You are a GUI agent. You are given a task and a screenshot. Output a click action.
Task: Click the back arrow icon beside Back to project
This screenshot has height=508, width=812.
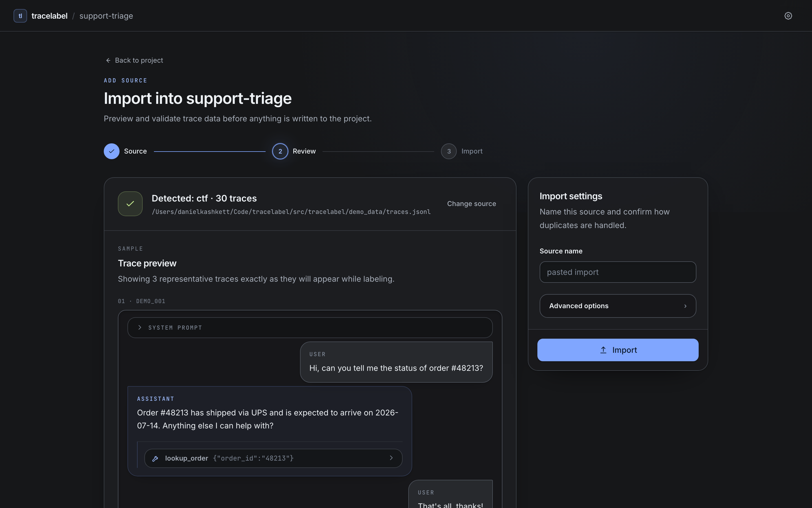(108, 60)
